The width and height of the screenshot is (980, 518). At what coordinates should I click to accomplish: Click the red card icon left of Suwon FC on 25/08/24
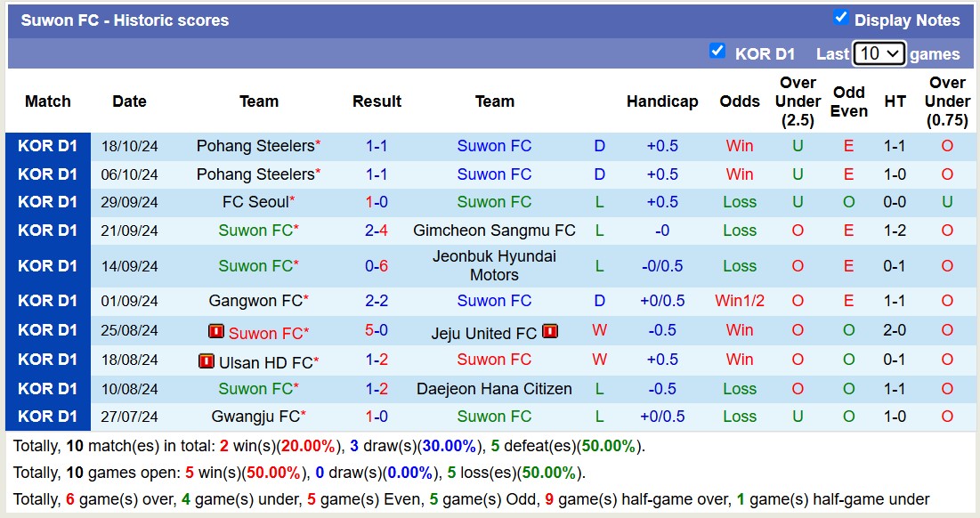[x=216, y=332]
